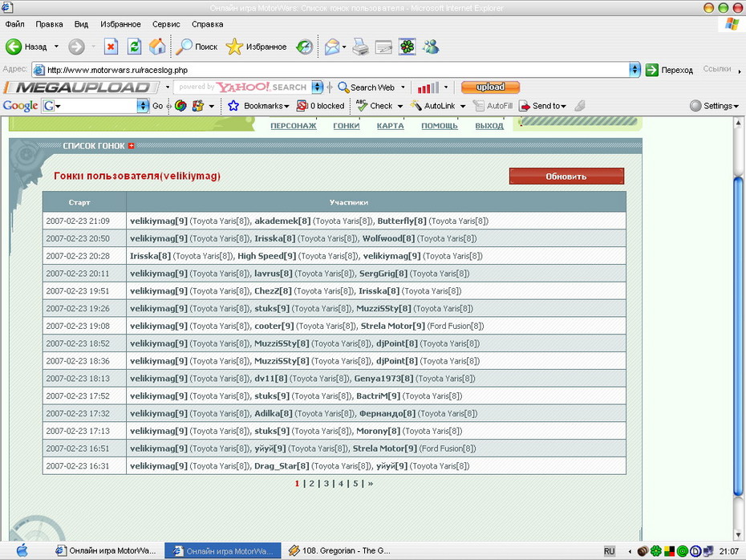Open the Messenger people icon
The width and height of the screenshot is (746, 560).
(431, 47)
